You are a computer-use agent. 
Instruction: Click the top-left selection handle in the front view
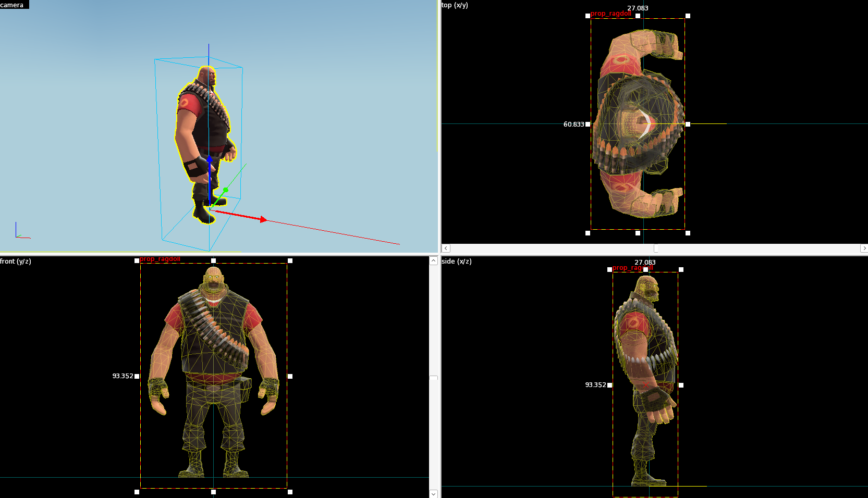tap(137, 261)
